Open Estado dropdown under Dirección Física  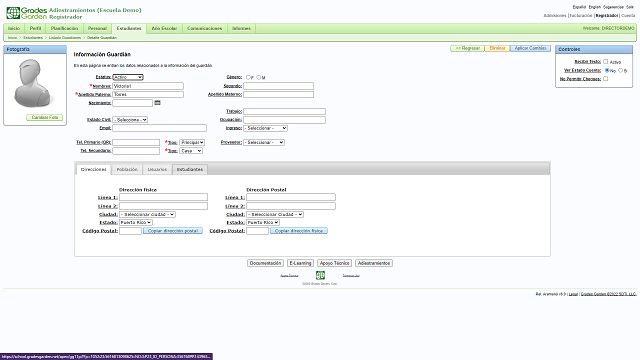pos(136,222)
